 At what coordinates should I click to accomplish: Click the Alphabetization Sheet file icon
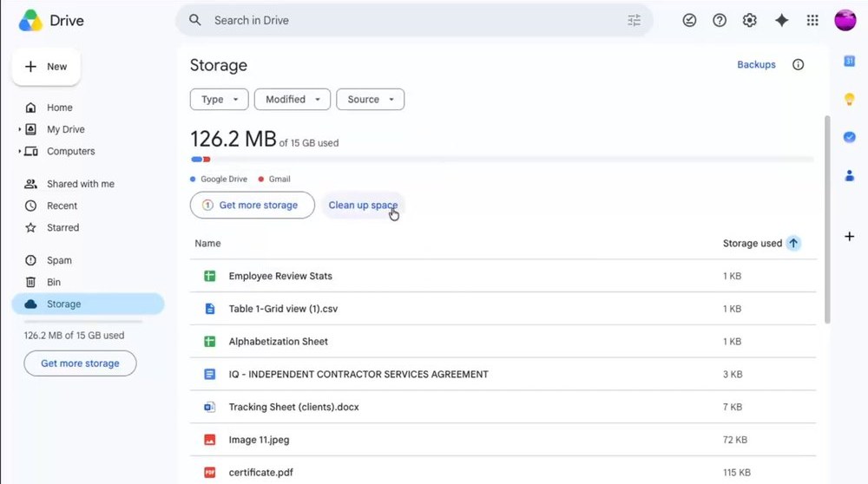(210, 341)
